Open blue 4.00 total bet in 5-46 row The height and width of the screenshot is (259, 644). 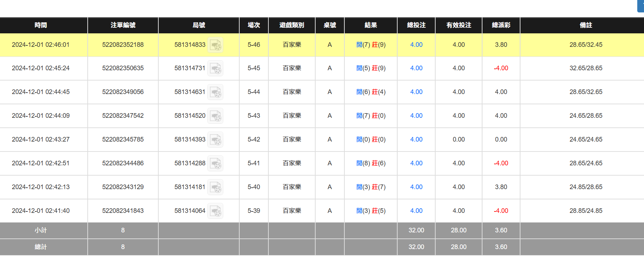pos(416,45)
